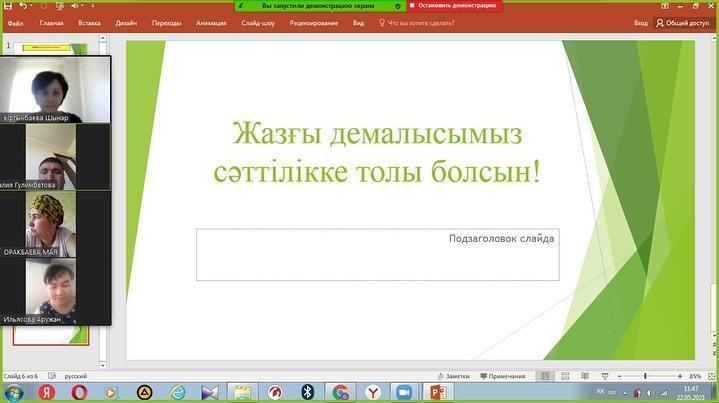The width and height of the screenshot is (719, 403).
Task: Click the Вход sign-in link
Action: pos(641,23)
